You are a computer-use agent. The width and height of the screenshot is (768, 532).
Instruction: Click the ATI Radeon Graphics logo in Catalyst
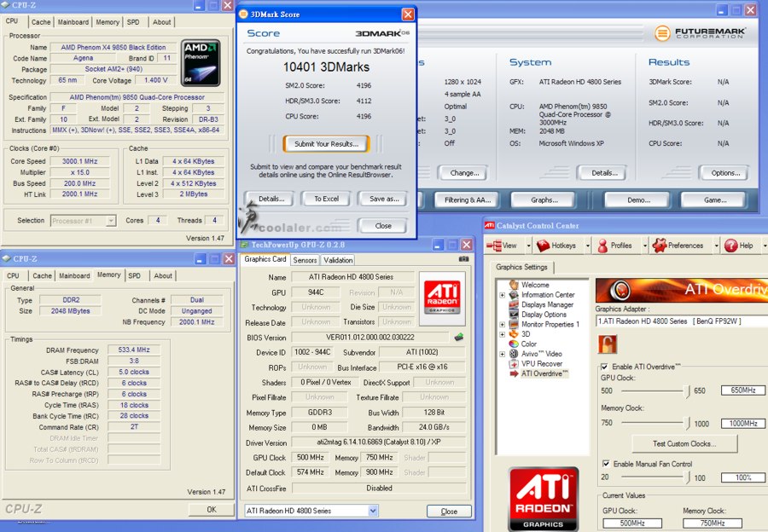click(x=544, y=500)
